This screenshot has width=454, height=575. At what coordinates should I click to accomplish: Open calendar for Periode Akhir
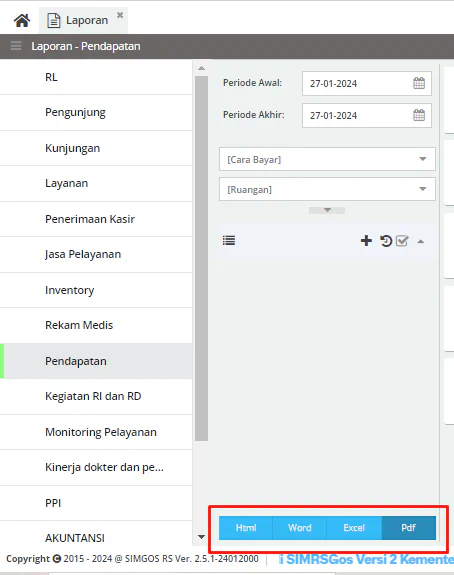coord(419,115)
